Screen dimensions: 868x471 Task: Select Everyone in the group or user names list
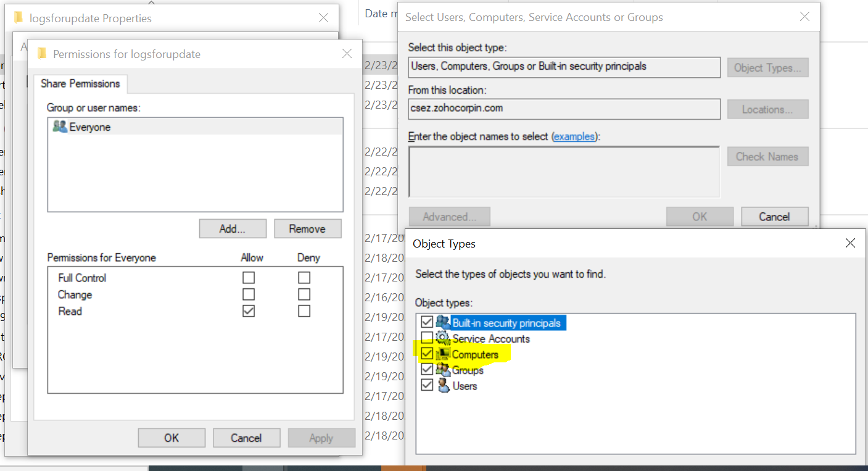(195, 127)
